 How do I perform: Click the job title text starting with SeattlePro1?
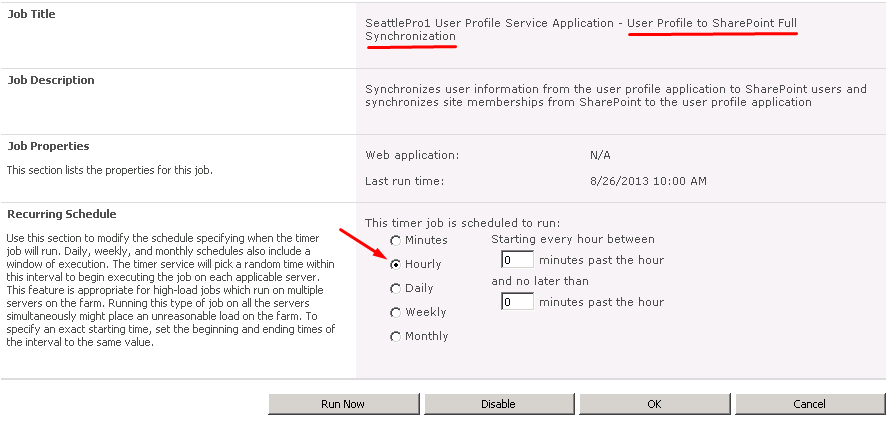tap(490, 23)
